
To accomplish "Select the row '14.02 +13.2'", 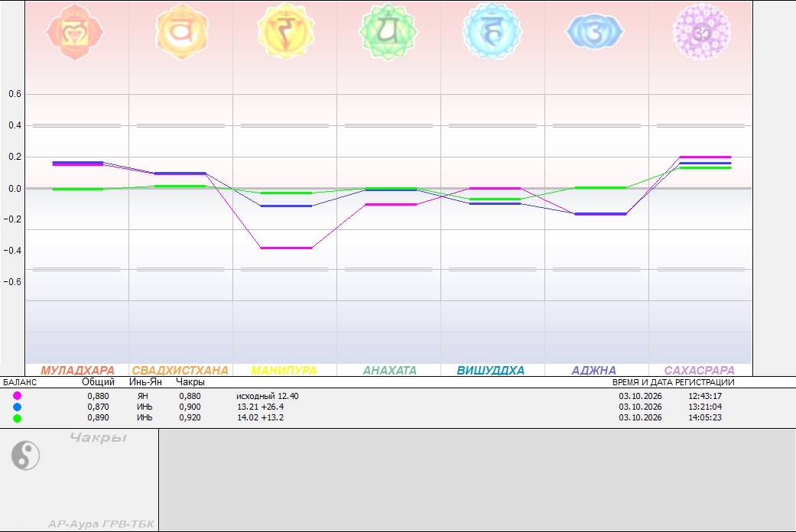I will (398, 417).
